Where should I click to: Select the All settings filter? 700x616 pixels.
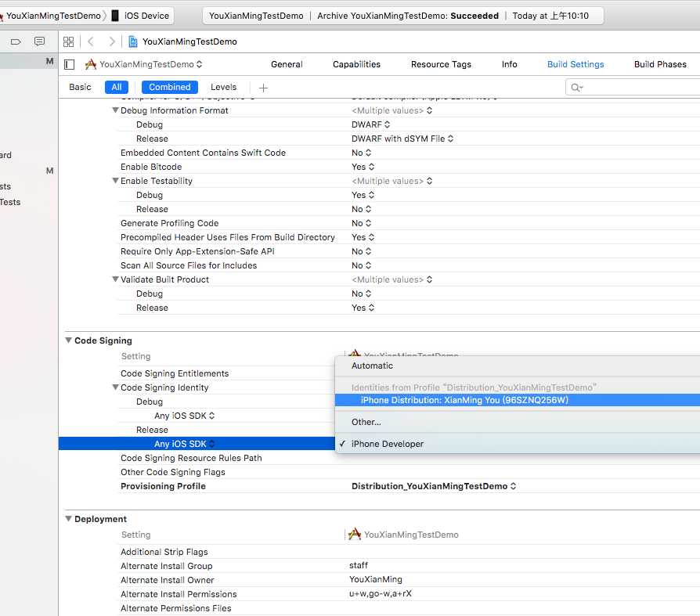click(x=117, y=87)
